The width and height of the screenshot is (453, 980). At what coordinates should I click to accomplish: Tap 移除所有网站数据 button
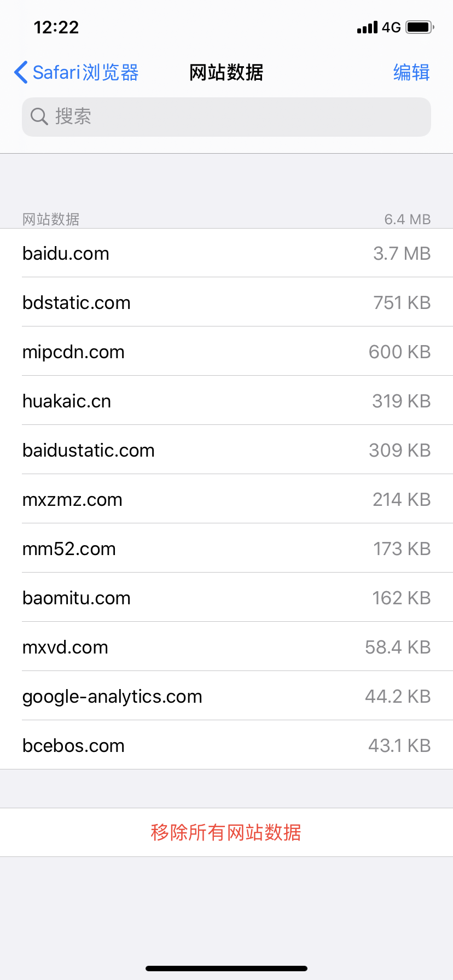tap(226, 832)
